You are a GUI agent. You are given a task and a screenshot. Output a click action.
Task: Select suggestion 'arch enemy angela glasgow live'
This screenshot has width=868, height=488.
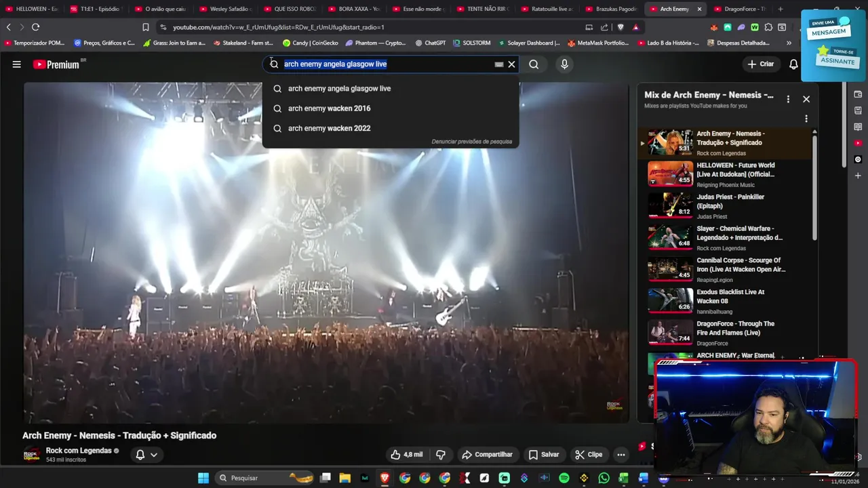pos(391,89)
